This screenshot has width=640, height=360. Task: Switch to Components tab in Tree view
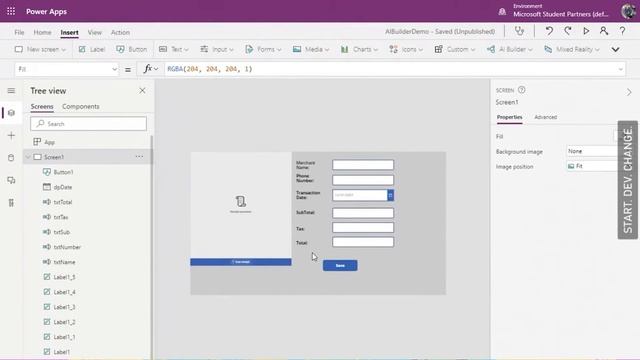pyautogui.click(x=81, y=106)
